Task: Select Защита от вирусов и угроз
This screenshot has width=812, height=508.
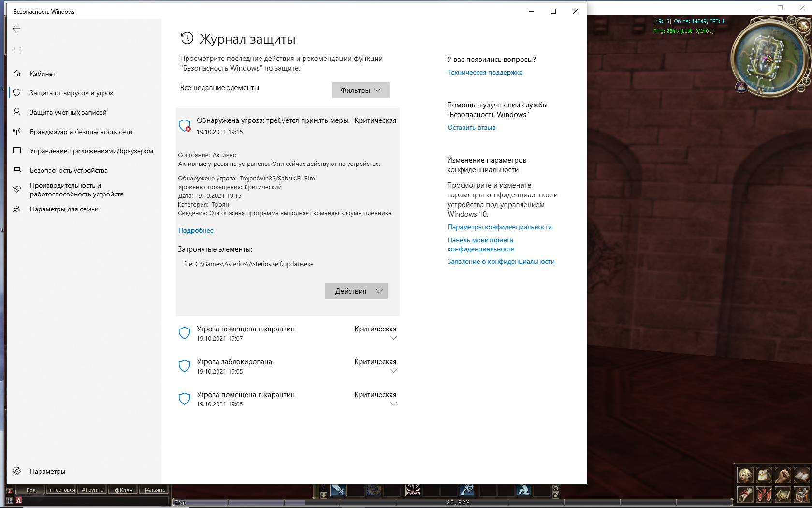Action: coord(84,93)
